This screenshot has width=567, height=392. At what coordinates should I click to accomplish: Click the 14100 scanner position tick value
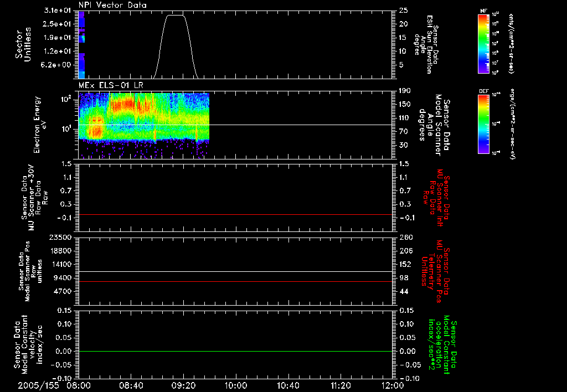click(60, 264)
